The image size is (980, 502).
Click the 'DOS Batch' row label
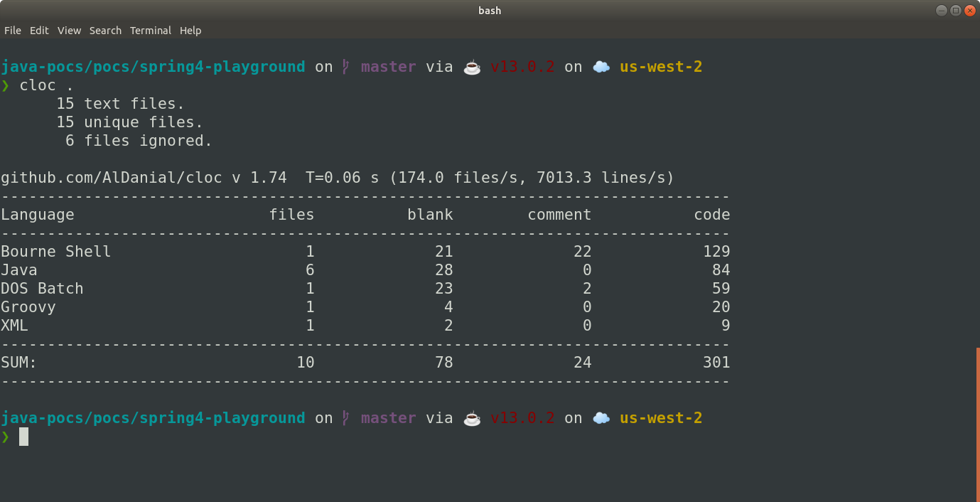(42, 289)
